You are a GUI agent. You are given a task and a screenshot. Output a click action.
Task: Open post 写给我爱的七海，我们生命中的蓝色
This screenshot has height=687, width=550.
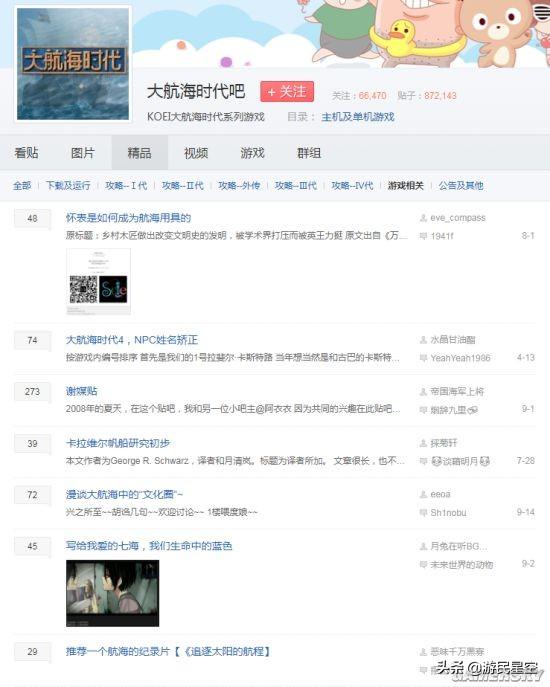coord(149,546)
